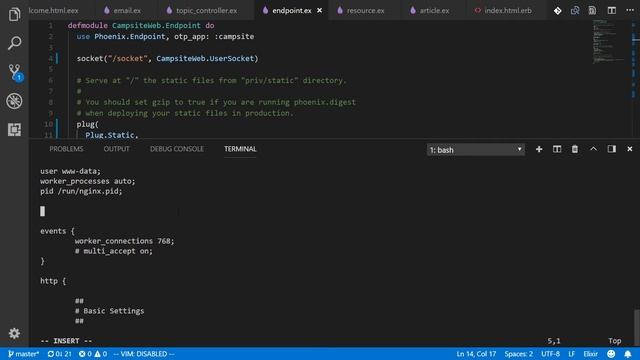This screenshot has width=640, height=360.
Task: Change indentation via Spaces: 2
Action: pyautogui.click(x=518, y=354)
